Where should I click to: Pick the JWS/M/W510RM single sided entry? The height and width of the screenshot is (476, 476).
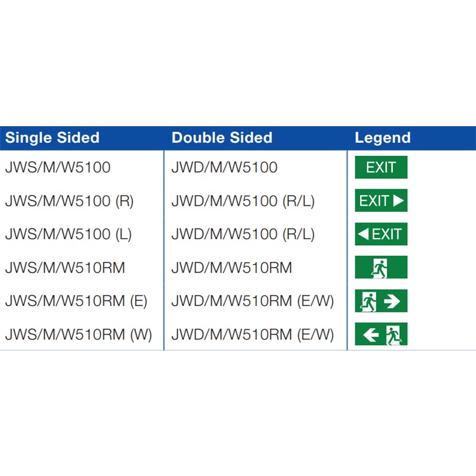pyautogui.click(x=65, y=268)
